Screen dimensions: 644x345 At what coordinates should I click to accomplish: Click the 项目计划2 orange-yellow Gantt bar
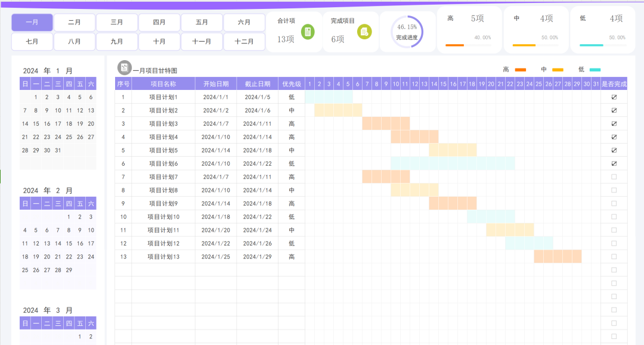click(x=338, y=110)
